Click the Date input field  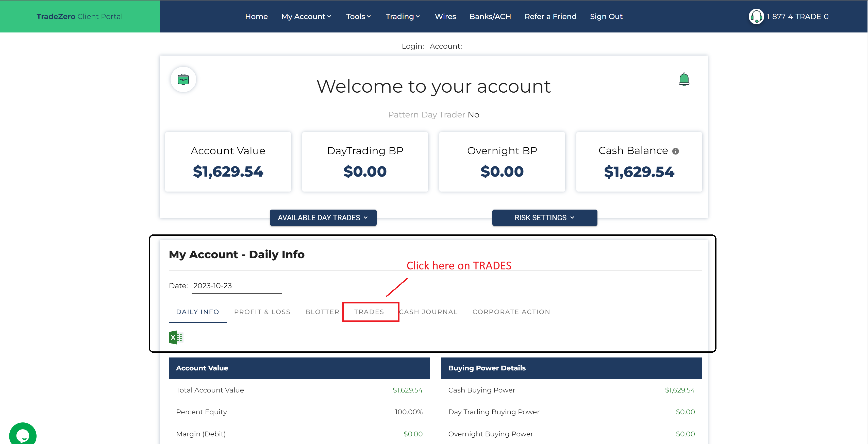(236, 286)
